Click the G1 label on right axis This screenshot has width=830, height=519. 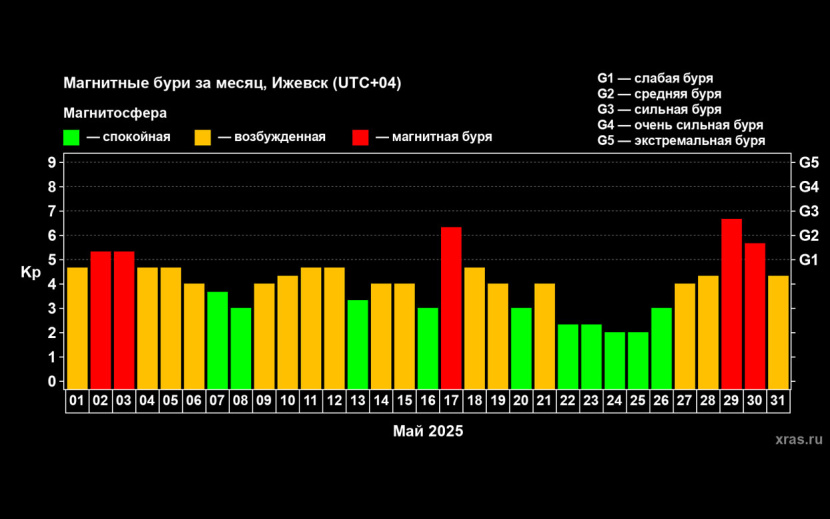coord(808,260)
